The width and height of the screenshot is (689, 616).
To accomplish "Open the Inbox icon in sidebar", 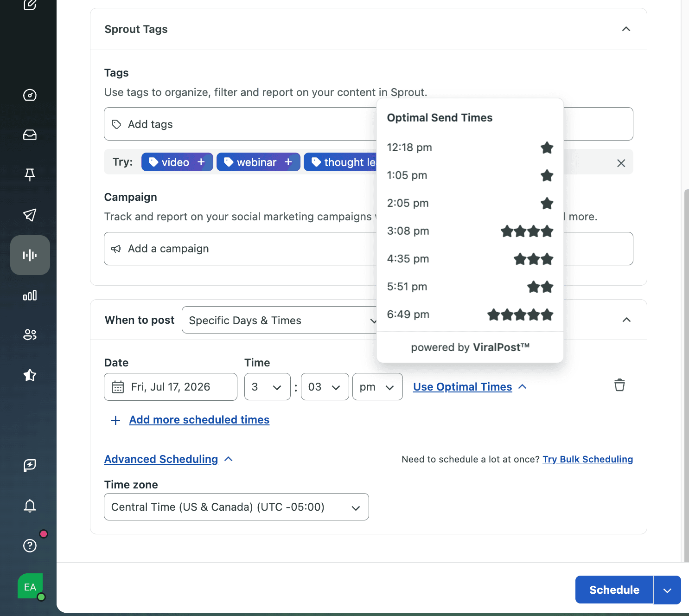I will (x=30, y=135).
